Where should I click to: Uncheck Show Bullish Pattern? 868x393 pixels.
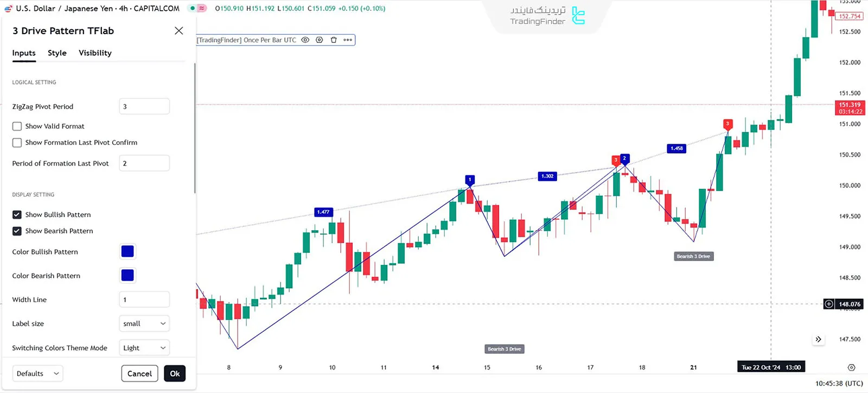pyautogui.click(x=17, y=215)
